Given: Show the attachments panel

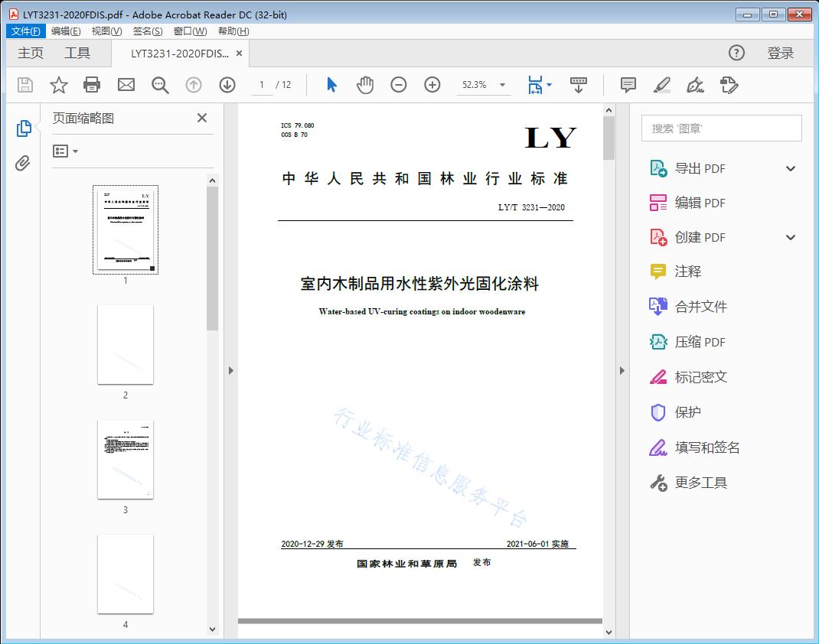Looking at the screenshot, I should point(24,161).
